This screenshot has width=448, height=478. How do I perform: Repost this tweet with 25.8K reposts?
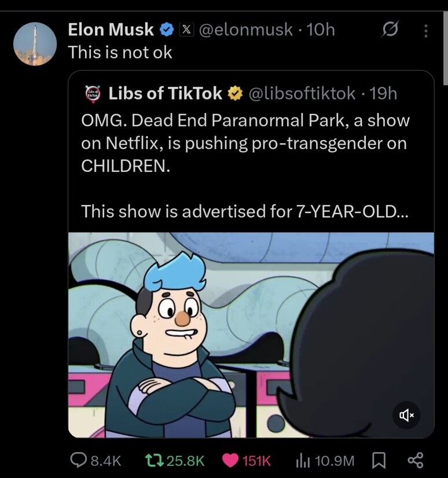click(153, 460)
